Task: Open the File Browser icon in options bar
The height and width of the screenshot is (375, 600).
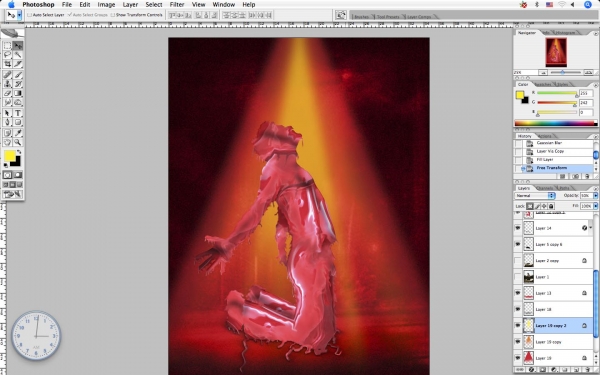Action: coord(341,15)
